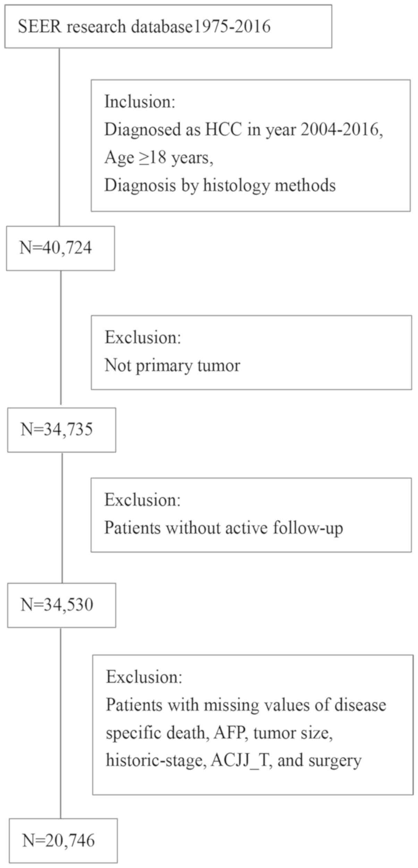Click the N=34,735 box

[x=62, y=430]
